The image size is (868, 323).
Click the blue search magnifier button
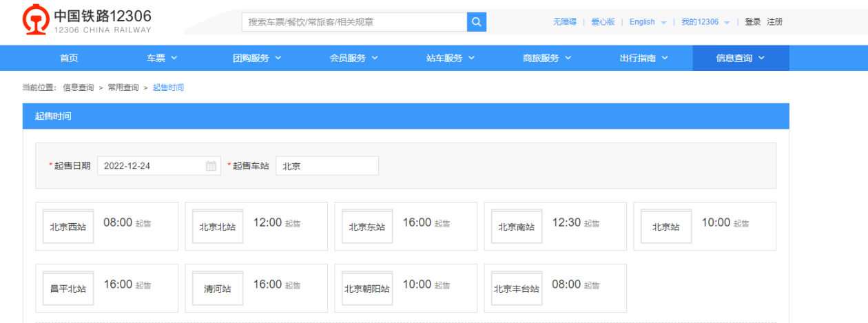pyautogui.click(x=477, y=22)
